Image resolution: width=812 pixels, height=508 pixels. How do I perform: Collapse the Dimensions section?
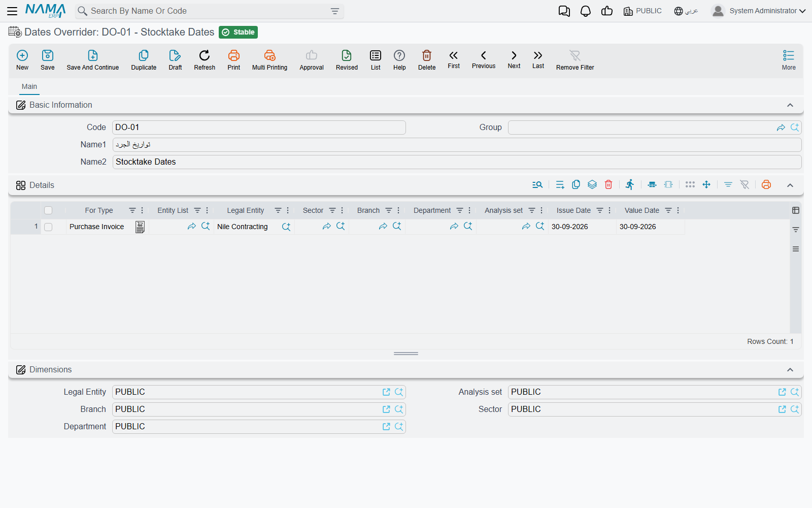point(790,370)
